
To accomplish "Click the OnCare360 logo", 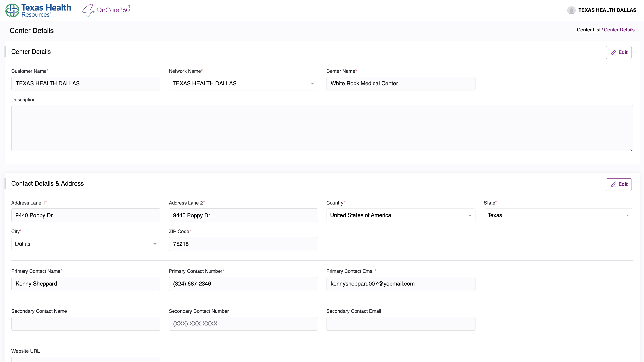I will [106, 10].
